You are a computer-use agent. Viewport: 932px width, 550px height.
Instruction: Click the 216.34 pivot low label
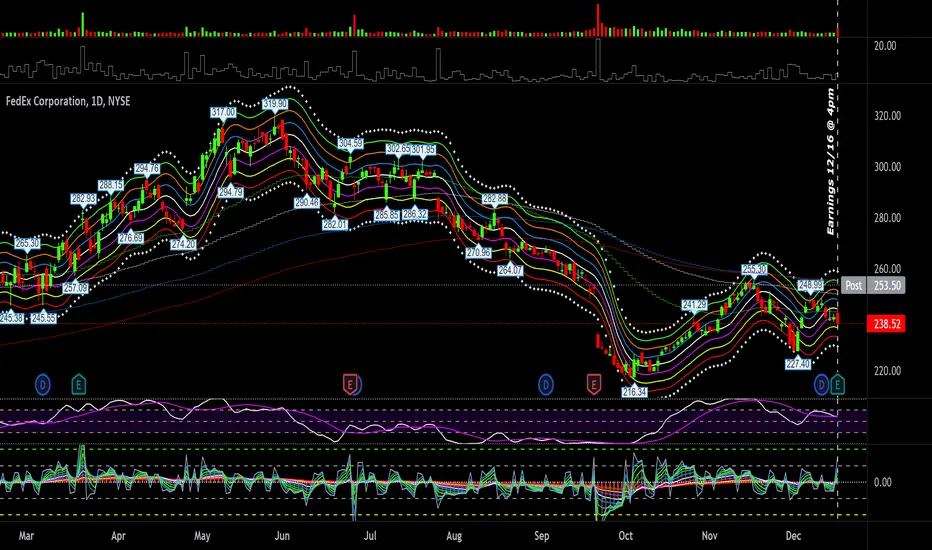pos(634,392)
